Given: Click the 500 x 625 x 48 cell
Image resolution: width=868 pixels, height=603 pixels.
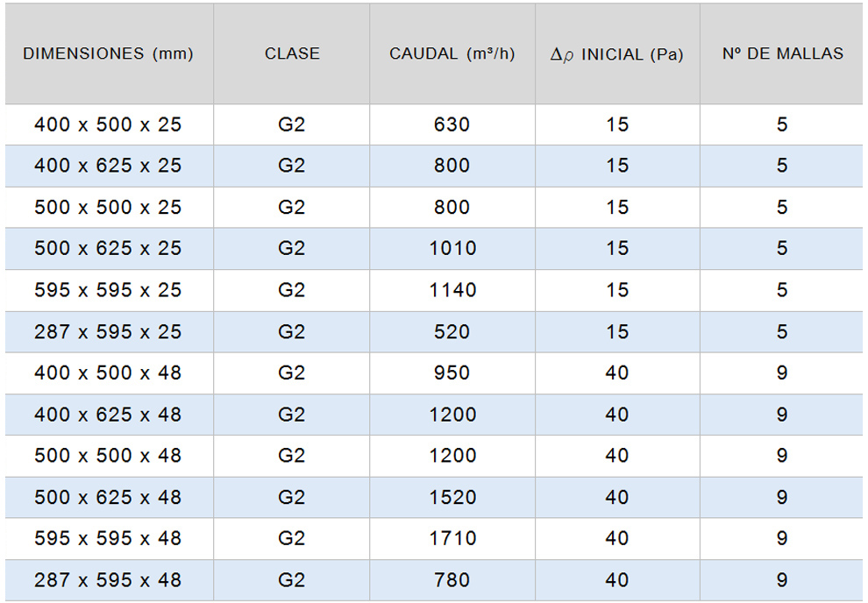Looking at the screenshot, I should click(108, 497).
